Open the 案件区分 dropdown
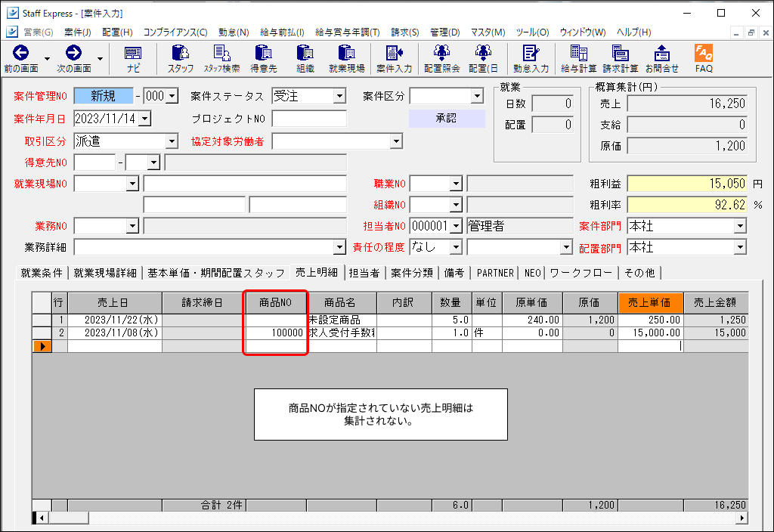This screenshot has height=532, width=774. click(x=477, y=96)
